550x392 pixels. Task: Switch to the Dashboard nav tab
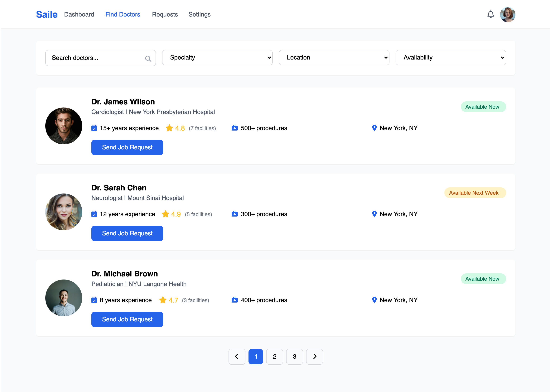79,14
